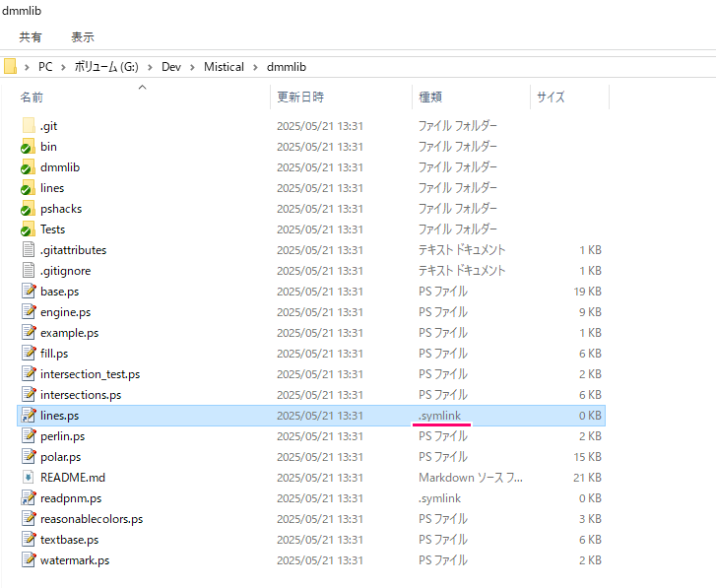
Task: Click the watermark.ps file icon
Action: coord(29,560)
